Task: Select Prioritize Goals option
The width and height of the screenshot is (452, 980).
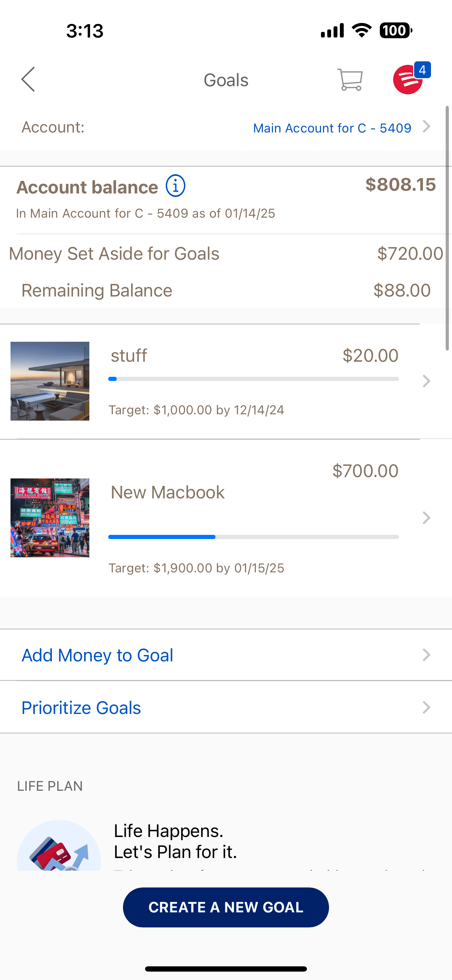Action: [x=226, y=707]
